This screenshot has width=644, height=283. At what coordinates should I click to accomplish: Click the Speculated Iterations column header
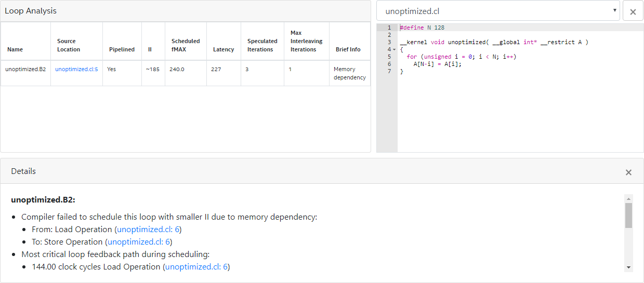[262, 45]
